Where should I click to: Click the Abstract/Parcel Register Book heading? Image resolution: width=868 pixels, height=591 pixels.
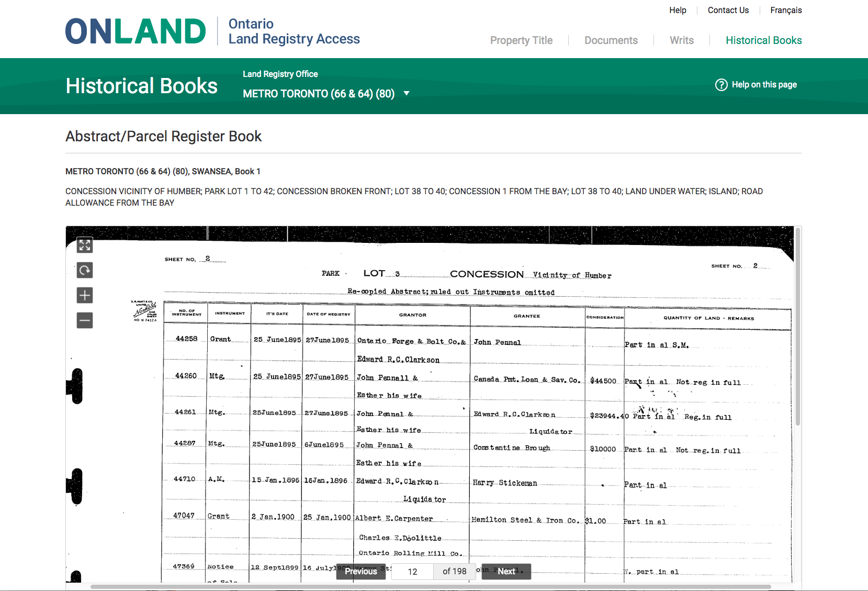163,136
